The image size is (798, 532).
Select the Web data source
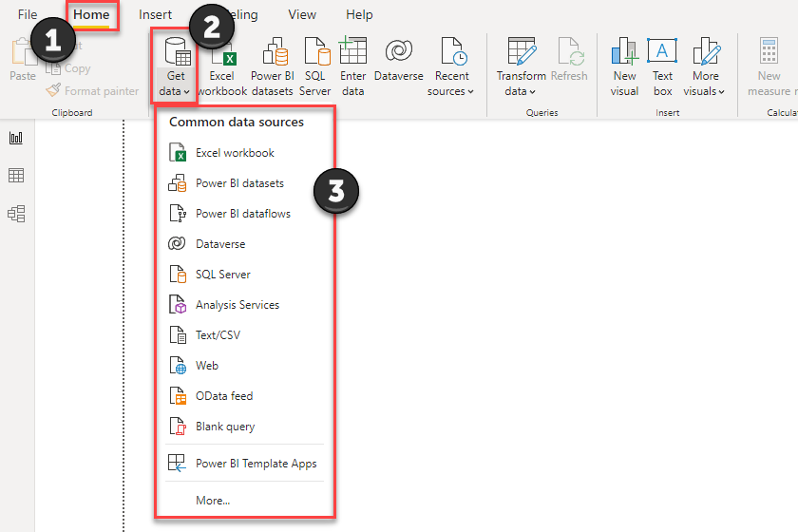pyautogui.click(x=245, y=366)
